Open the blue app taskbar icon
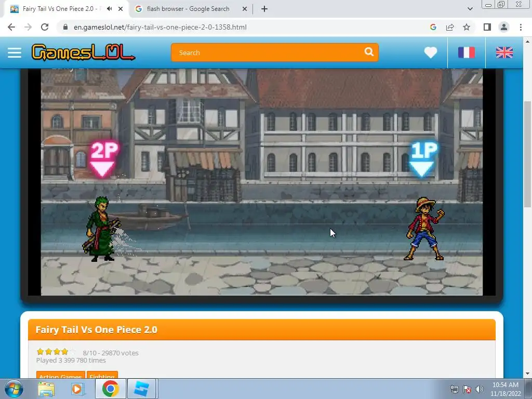 [x=141, y=389]
